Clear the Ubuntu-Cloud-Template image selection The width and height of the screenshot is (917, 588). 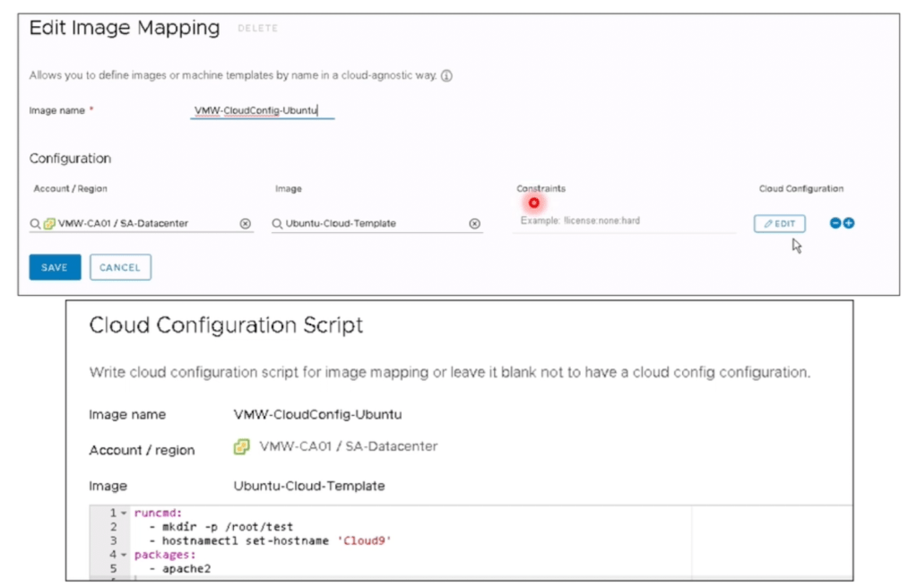click(475, 224)
